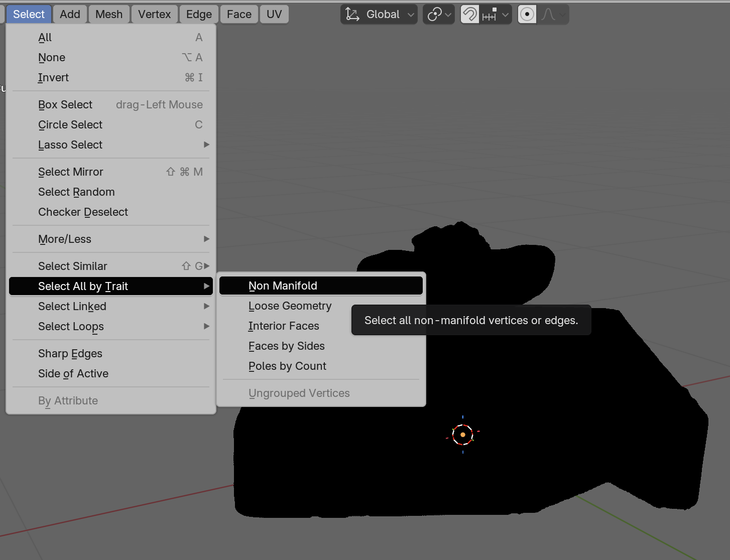
Task: Choose Poles by Count
Action: [x=287, y=366]
